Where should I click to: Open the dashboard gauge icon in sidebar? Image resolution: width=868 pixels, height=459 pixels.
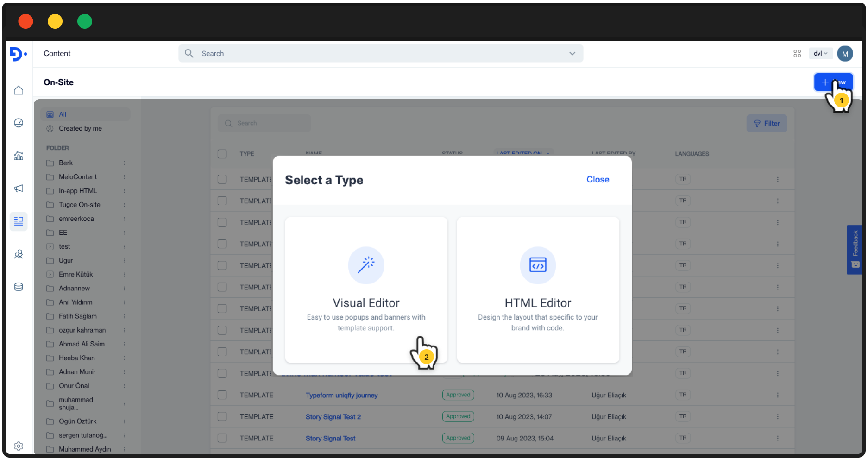click(19, 123)
